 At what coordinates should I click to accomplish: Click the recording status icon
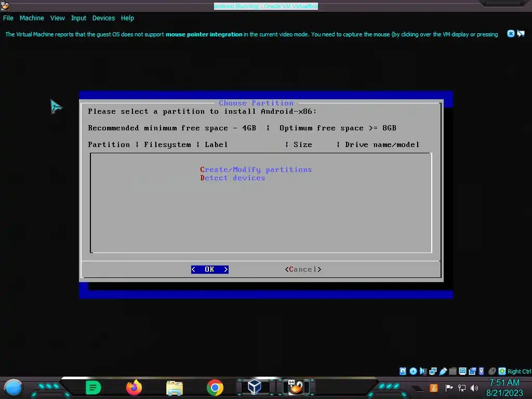(x=472, y=371)
